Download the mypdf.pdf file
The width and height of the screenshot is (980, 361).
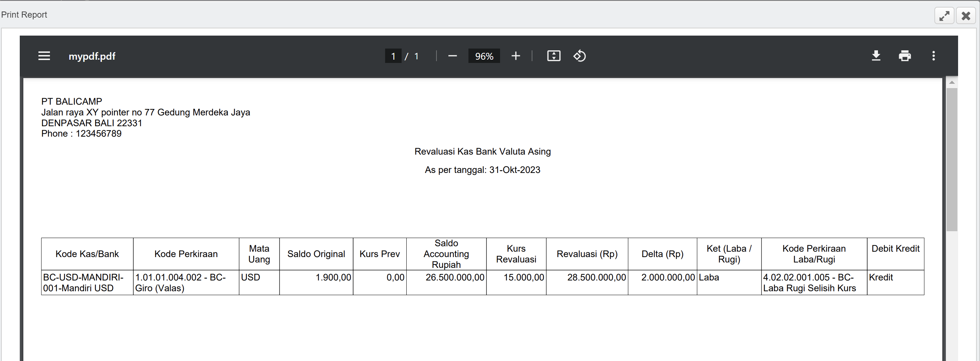[876, 56]
